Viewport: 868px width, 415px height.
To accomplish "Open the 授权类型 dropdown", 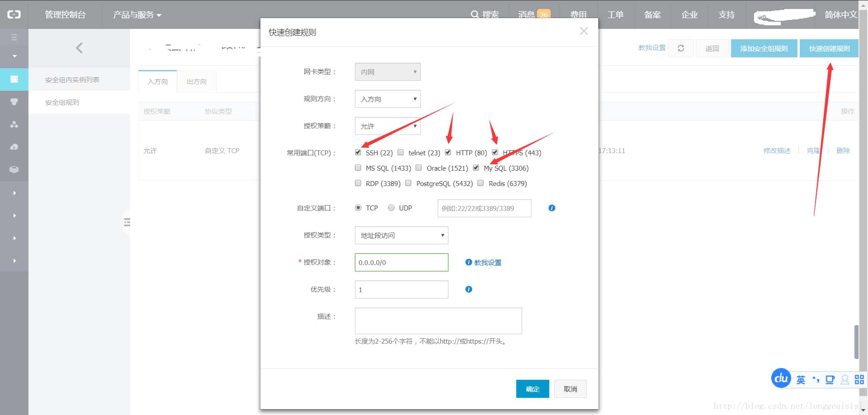I will point(401,235).
